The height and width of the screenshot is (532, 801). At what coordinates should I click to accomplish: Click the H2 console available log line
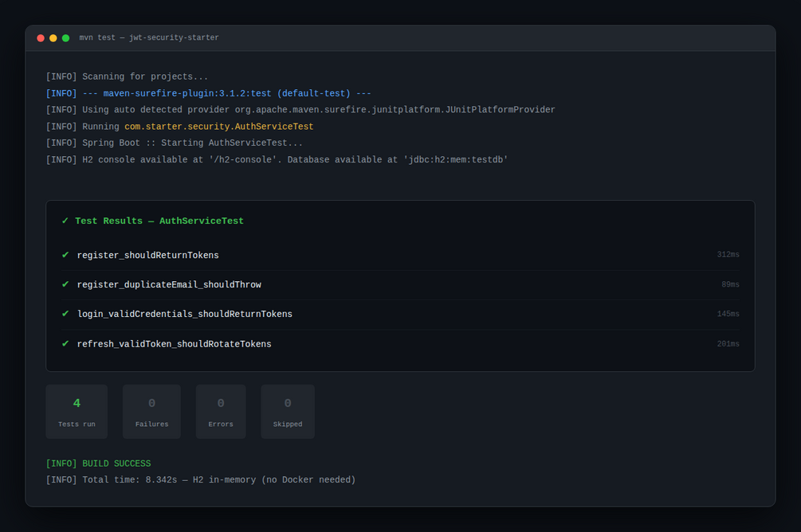pyautogui.click(x=277, y=160)
